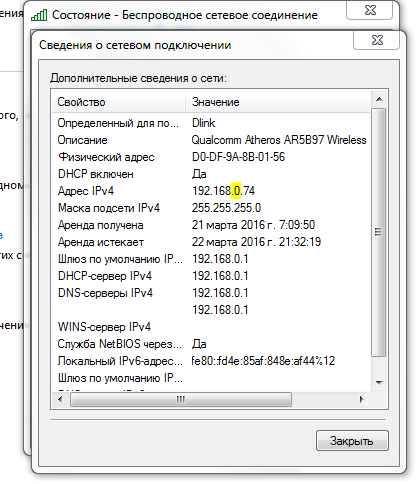Select the Маска подсети IPv4 property
419x484 pixels.
109,208
